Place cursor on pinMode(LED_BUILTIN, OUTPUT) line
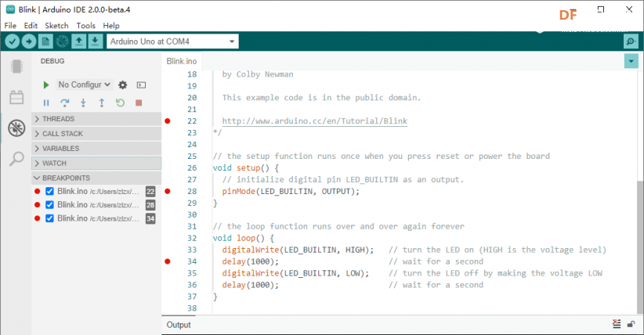 (291, 191)
